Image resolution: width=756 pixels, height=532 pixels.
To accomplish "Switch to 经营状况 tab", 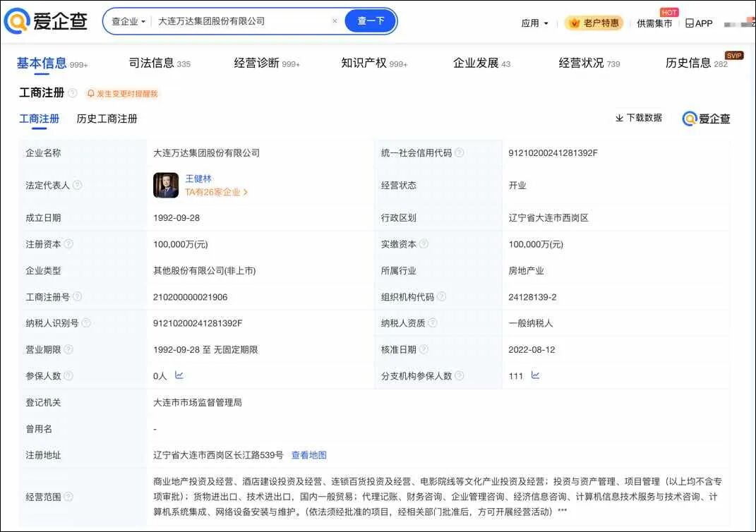I will pos(589,63).
